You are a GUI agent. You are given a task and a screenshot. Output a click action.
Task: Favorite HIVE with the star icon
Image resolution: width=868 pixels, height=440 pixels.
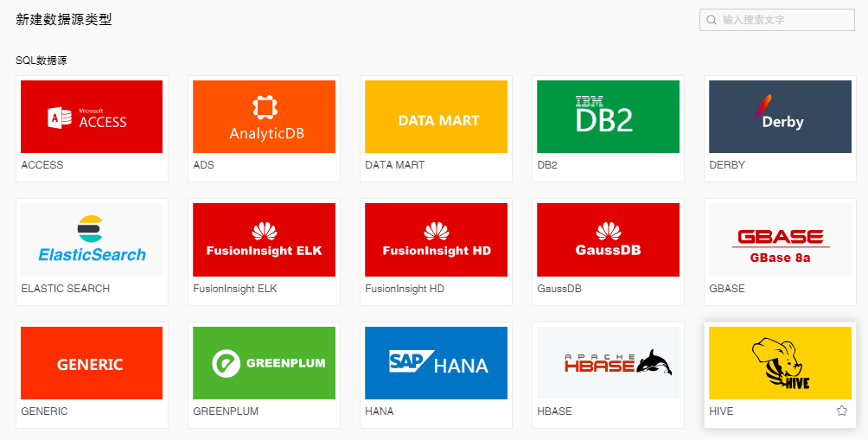[x=842, y=411]
